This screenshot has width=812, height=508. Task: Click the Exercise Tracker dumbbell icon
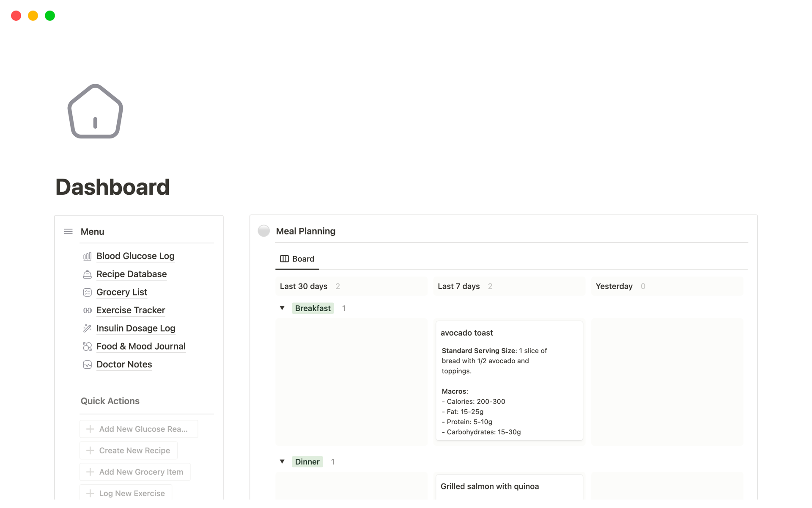[x=87, y=310]
